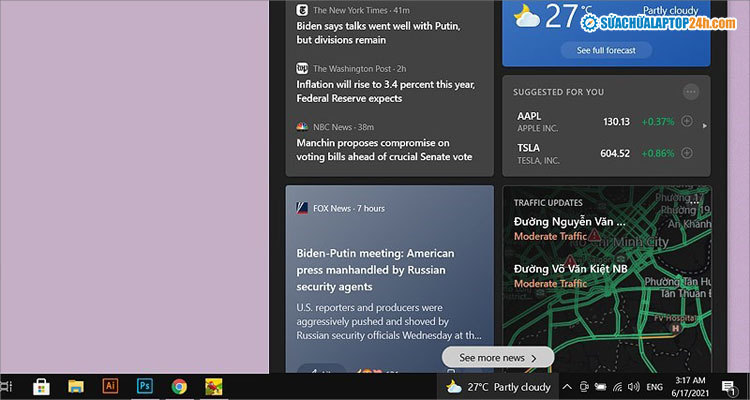Check the battery status tray icon
Viewport: 750px width, 400px height.
600,387
